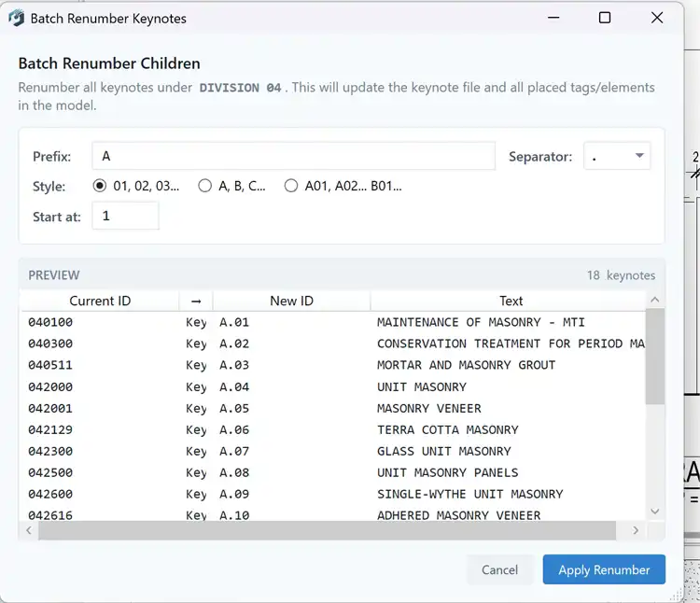
Task: Click the Text column header
Action: pyautogui.click(x=511, y=301)
